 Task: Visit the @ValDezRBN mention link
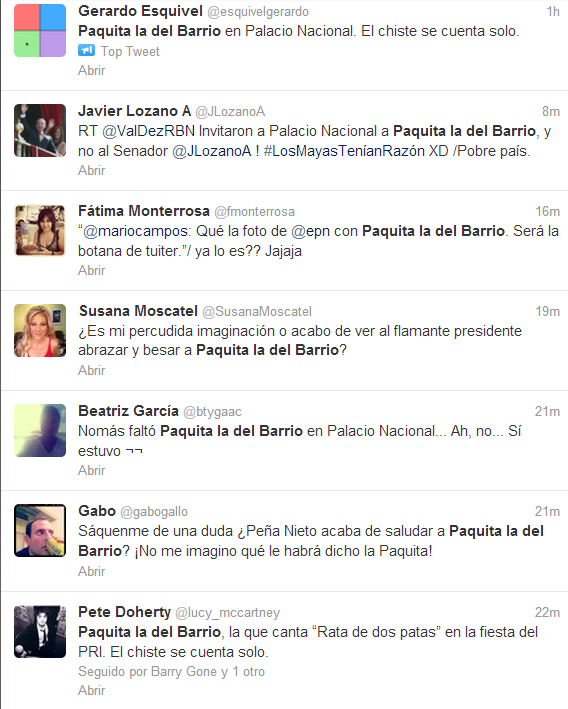(x=149, y=131)
